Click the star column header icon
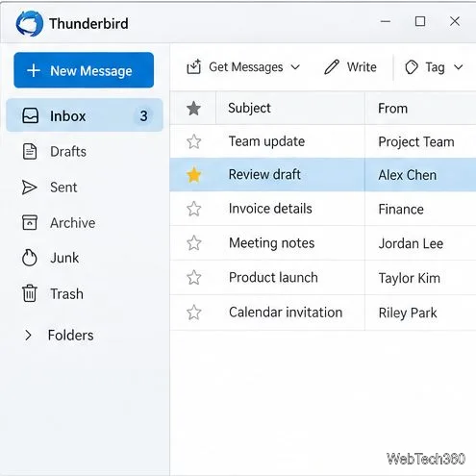Viewport: 476px width, 476px height. [193, 108]
